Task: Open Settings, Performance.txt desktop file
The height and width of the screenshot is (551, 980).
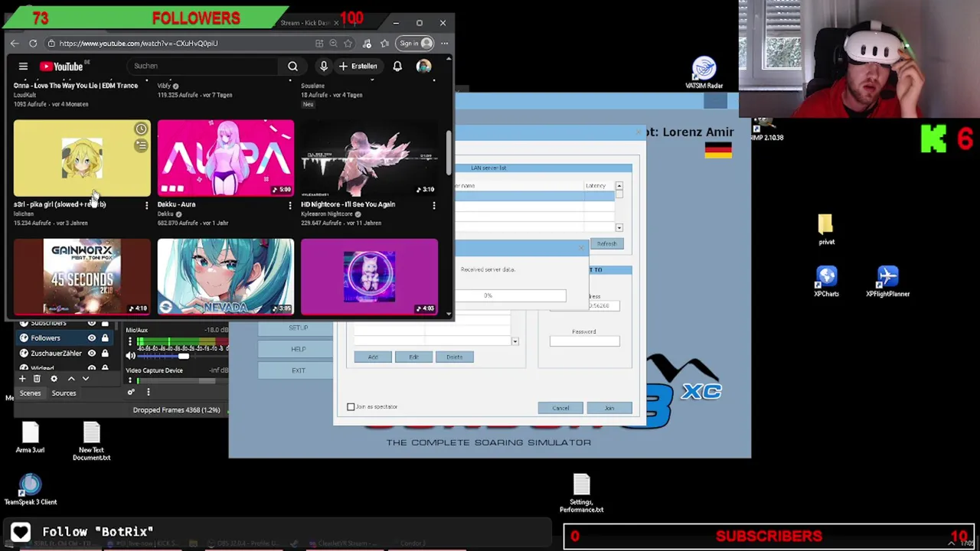Action: coord(581,494)
